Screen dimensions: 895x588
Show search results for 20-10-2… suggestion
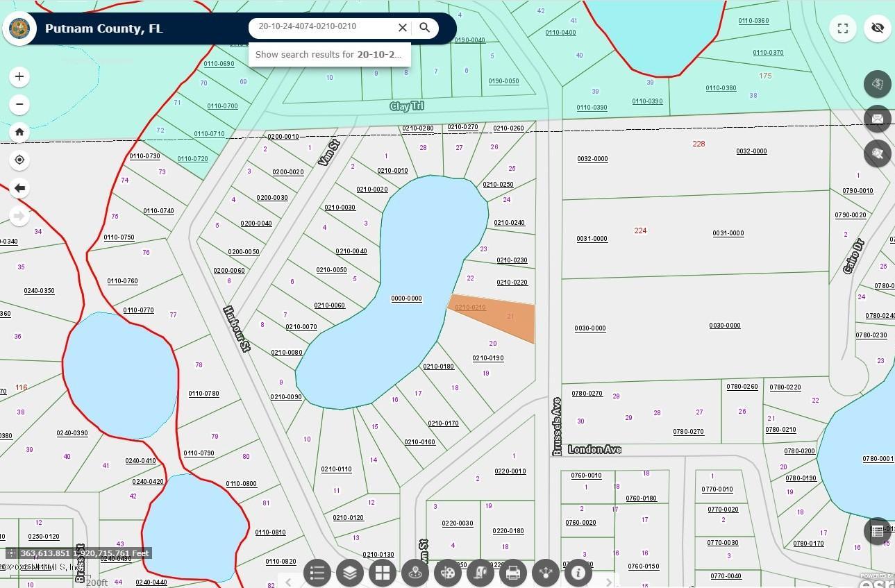(329, 54)
